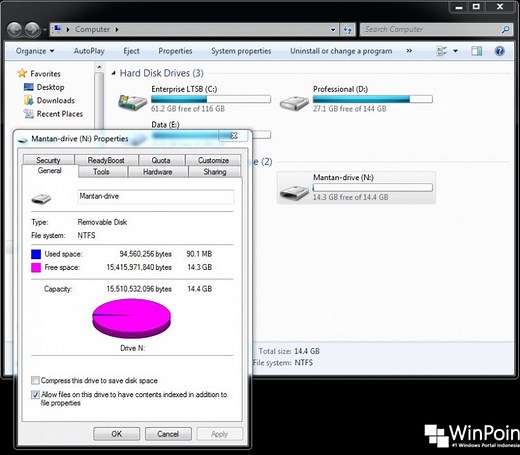The width and height of the screenshot is (520, 455).
Task: Open the Organize dropdown menu
Action: 35,51
